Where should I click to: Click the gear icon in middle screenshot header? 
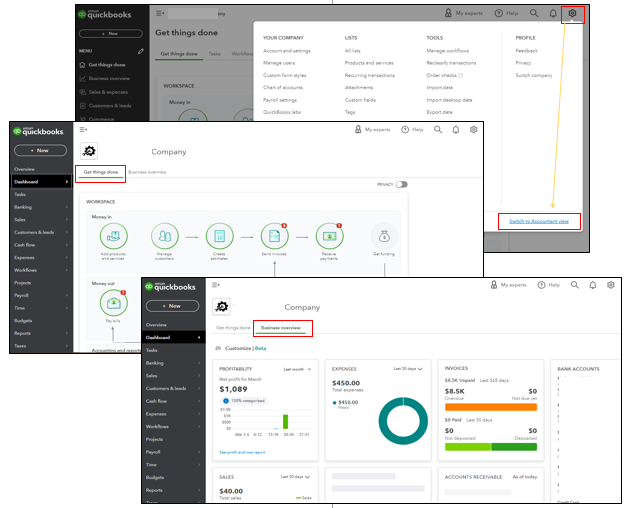(x=473, y=129)
